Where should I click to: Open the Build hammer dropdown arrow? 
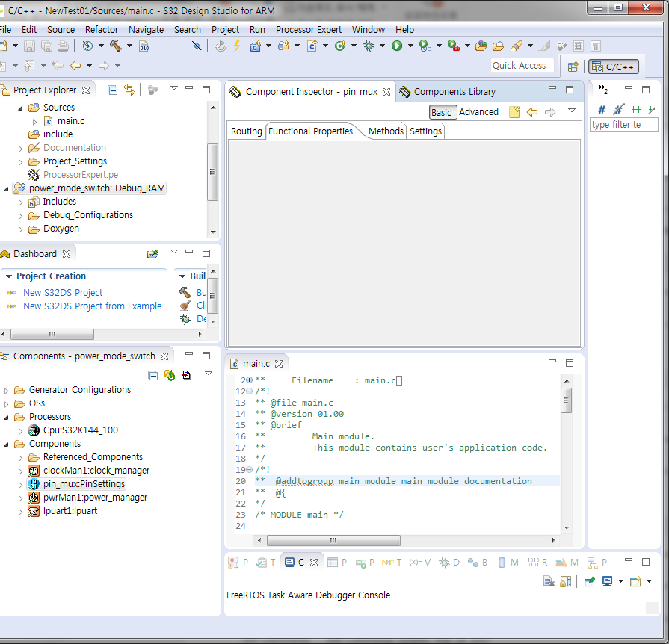(x=129, y=46)
